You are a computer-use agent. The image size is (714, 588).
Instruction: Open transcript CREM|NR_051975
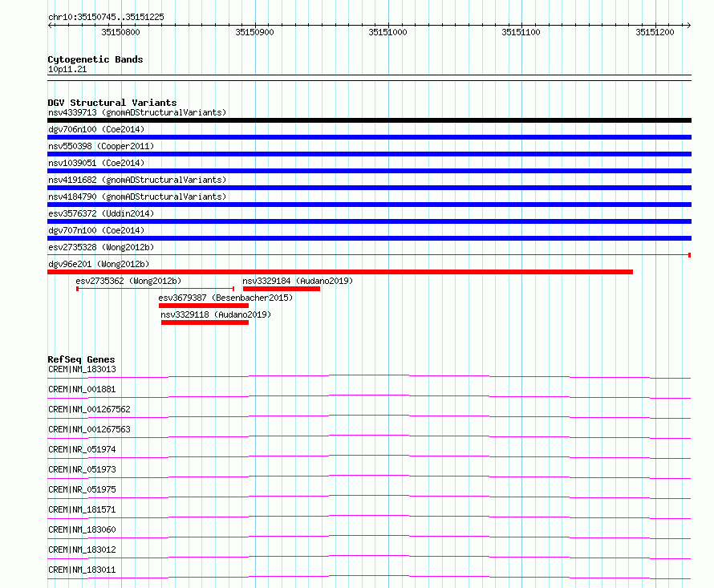(x=82, y=489)
